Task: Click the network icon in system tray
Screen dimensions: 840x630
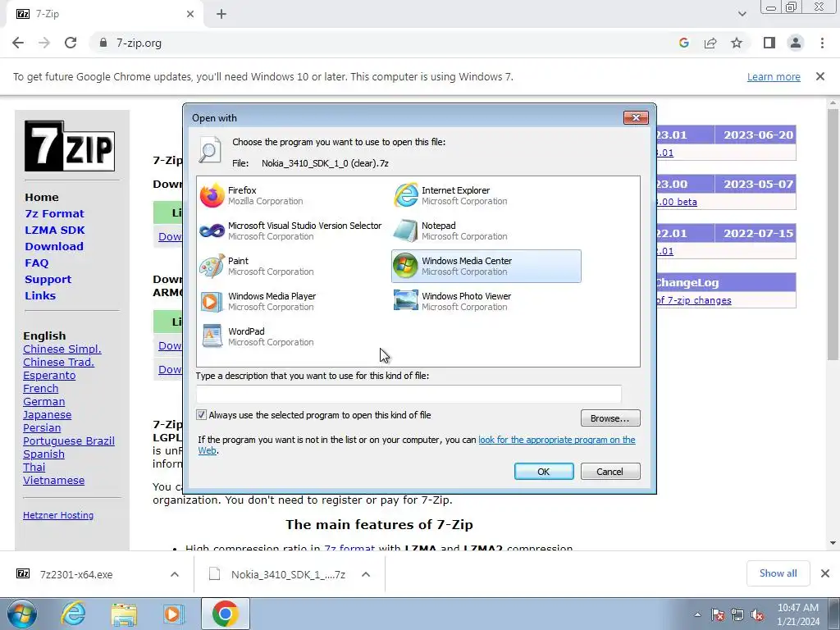Action: click(737, 614)
